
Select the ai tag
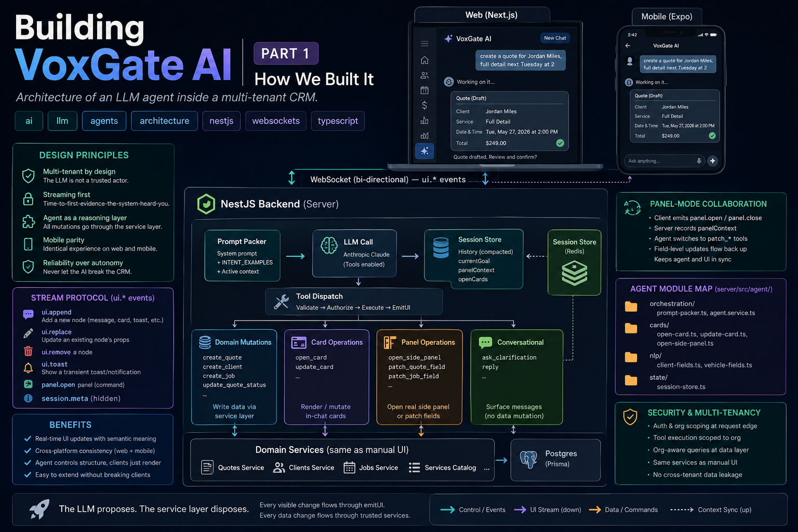29,121
